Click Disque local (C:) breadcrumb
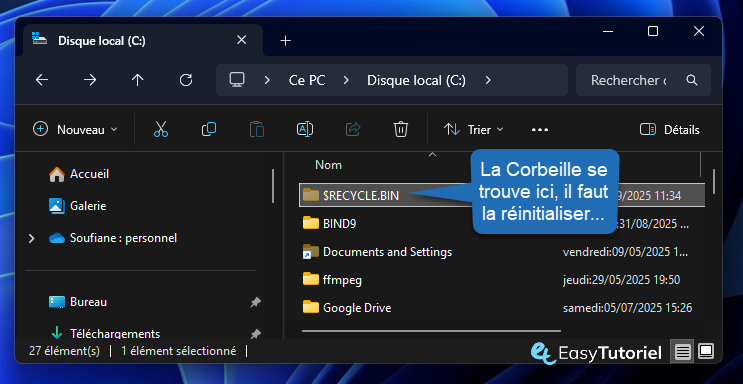 [417, 80]
